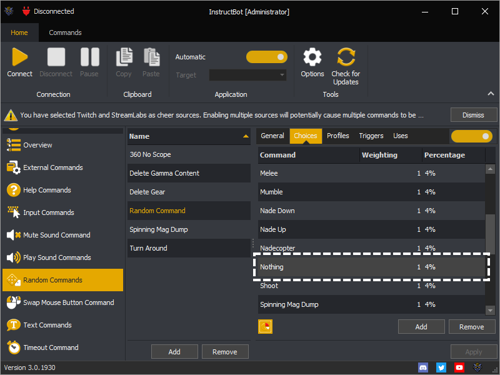Select the Nade Up choice row
This screenshot has height=375, width=500.
pos(371,229)
